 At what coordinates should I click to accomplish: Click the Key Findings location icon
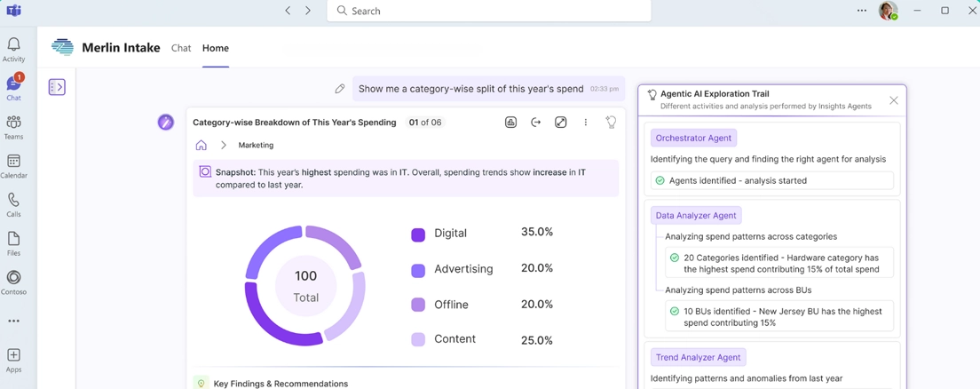pos(202,384)
